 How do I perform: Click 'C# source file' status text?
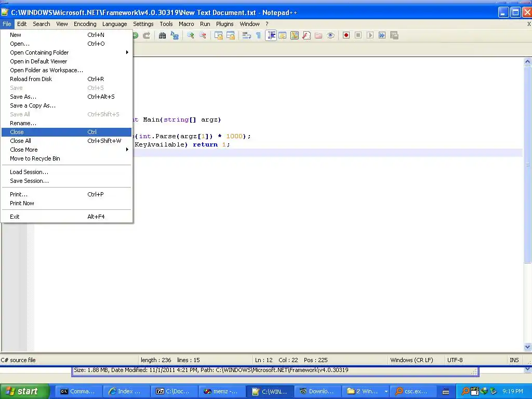[18, 360]
